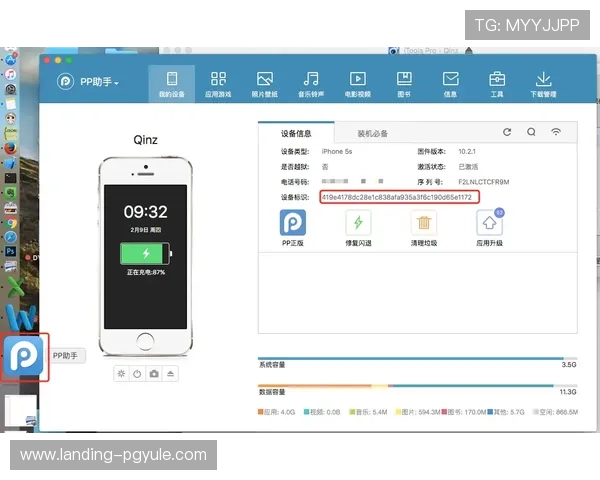Viewport: 600px width, 480px height.
Task: Click the 数据容量 usage bar
Action: (x=417, y=386)
